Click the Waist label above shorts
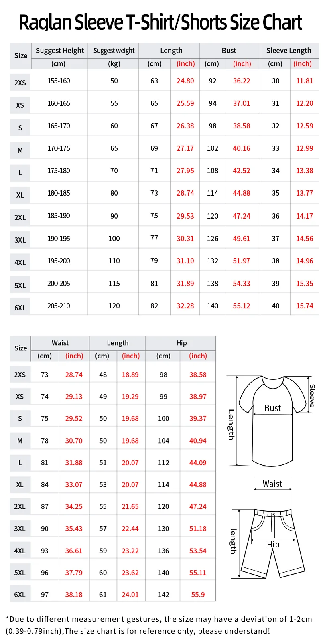This screenshot has height=644, width=321. (x=272, y=484)
